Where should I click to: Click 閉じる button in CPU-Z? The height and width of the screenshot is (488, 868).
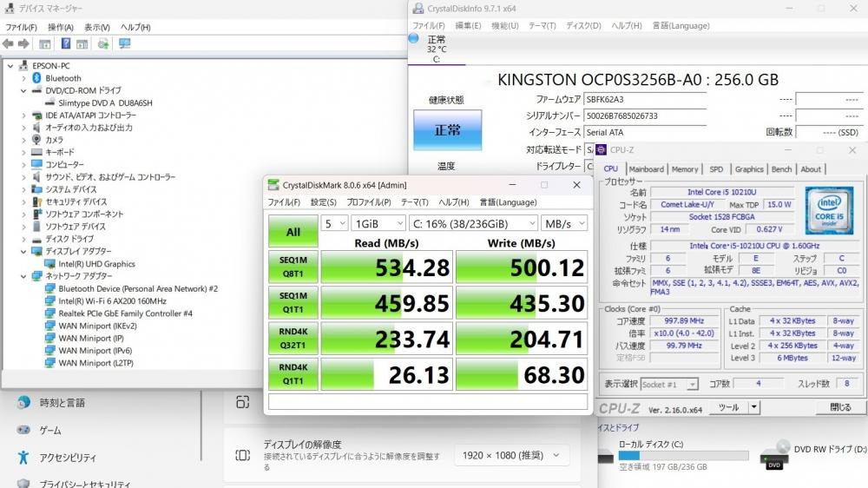tap(840, 407)
